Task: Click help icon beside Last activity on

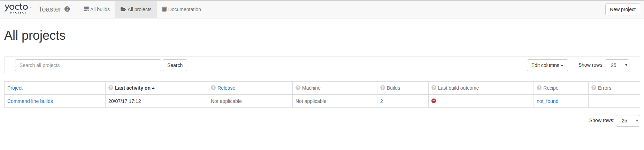Action: pyautogui.click(x=111, y=88)
